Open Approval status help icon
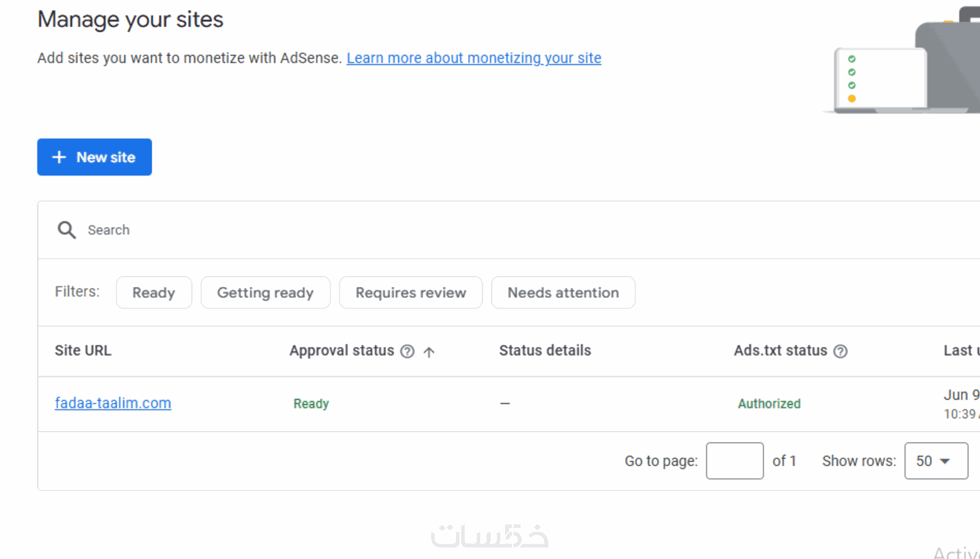This screenshot has width=980, height=559. click(x=408, y=352)
